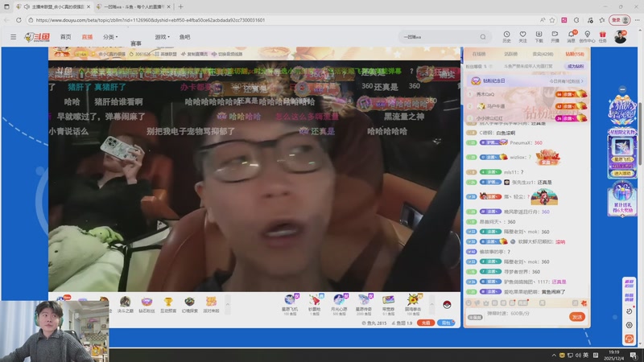
Task: Open the taskbar volume icon
Action: pyautogui.click(x=578, y=355)
